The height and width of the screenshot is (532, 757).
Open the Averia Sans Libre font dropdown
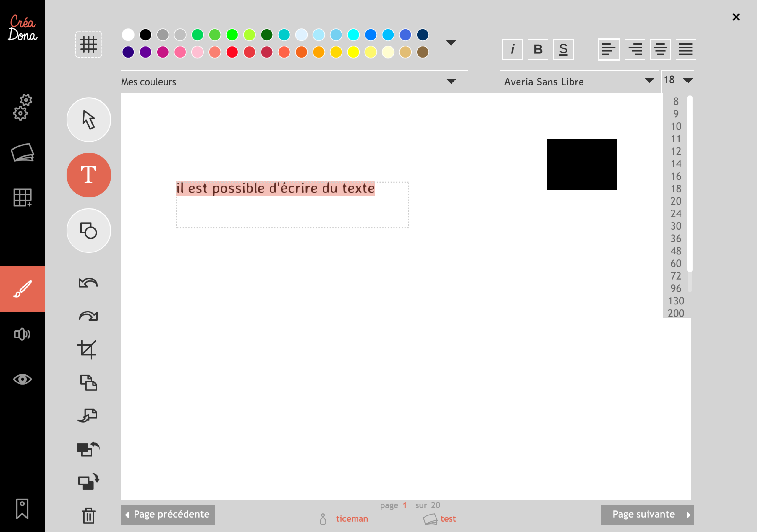579,81
